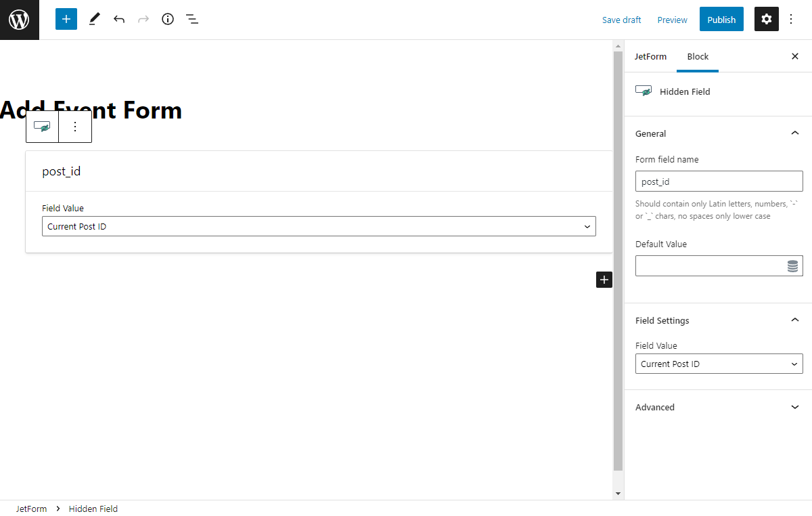The height and width of the screenshot is (516, 812).
Task: Open the Field Value dropdown in the sidebar
Action: [x=719, y=364]
